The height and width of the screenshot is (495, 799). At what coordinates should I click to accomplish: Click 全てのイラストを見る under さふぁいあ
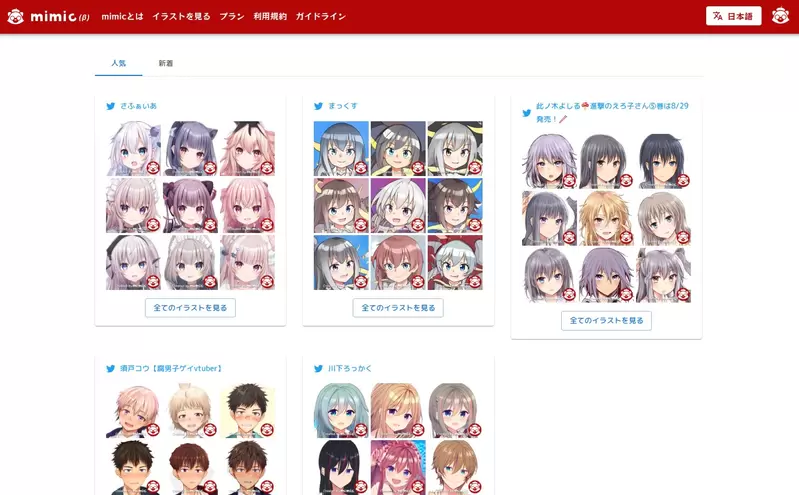pos(190,308)
